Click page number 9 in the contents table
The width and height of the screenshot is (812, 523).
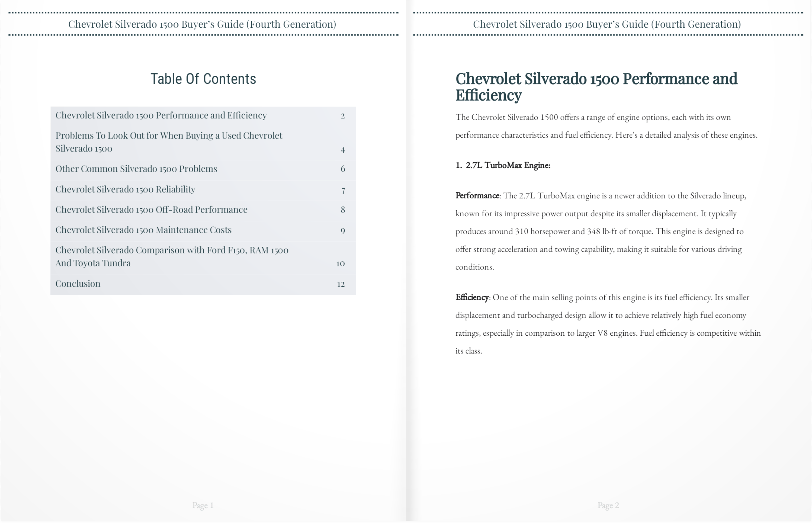(x=343, y=231)
